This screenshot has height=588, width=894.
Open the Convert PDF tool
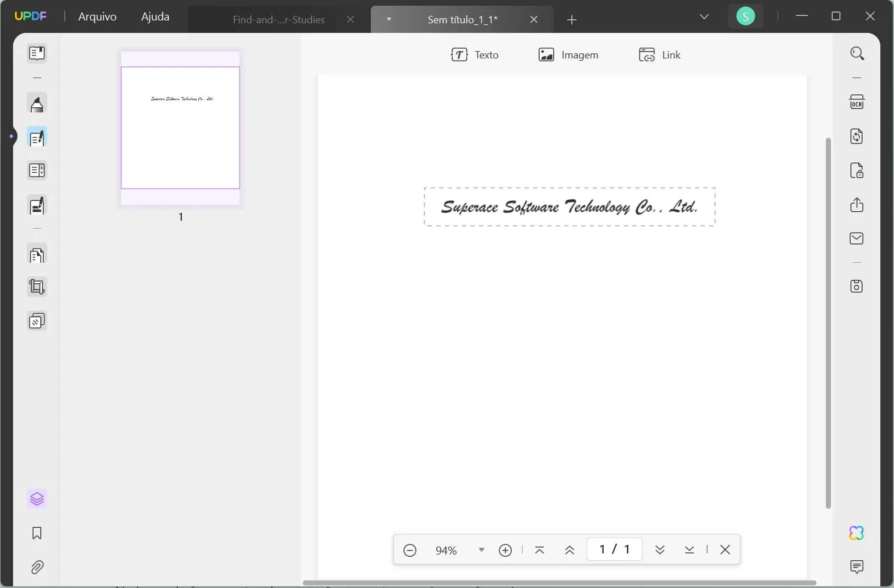[x=857, y=136]
